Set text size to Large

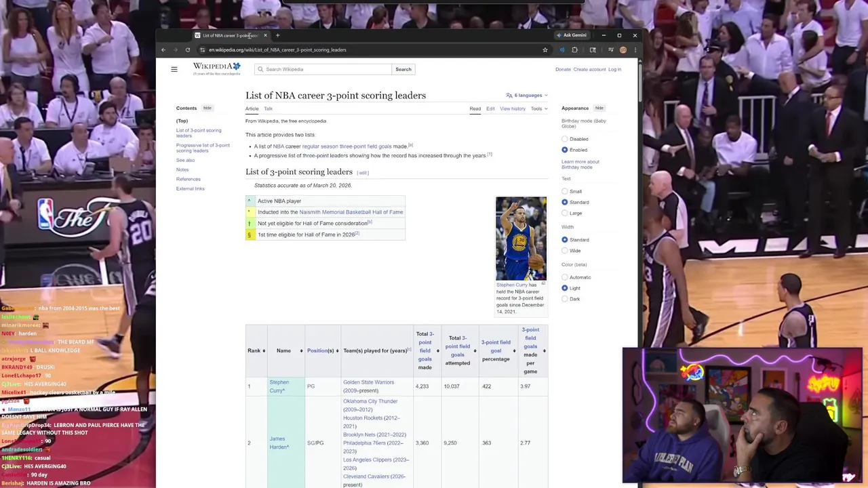click(565, 213)
